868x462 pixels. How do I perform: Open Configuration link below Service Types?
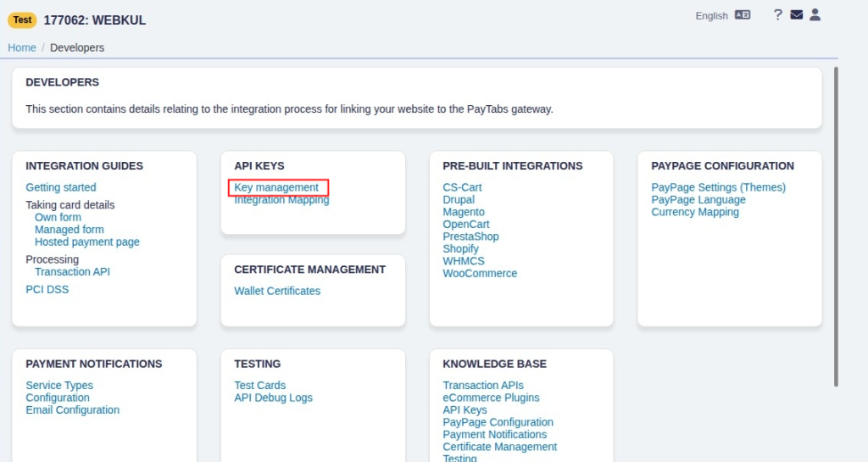[x=58, y=398]
